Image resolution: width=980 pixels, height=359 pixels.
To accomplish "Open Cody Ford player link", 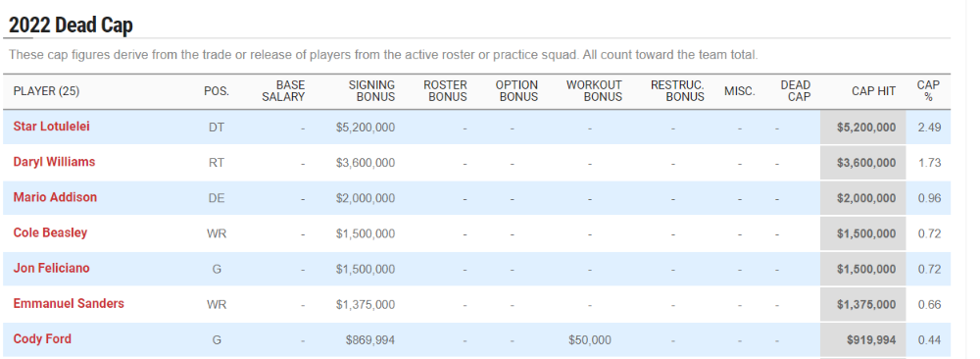I will click(42, 339).
